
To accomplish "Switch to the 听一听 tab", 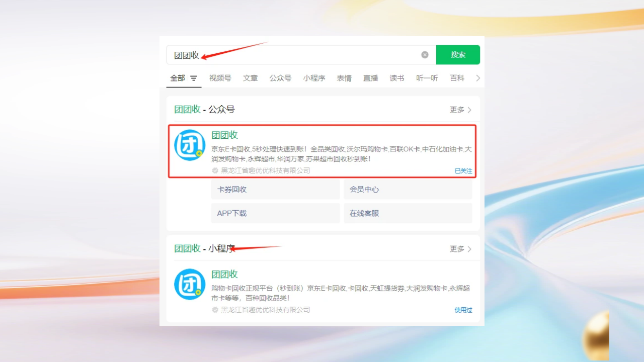I will pyautogui.click(x=427, y=78).
